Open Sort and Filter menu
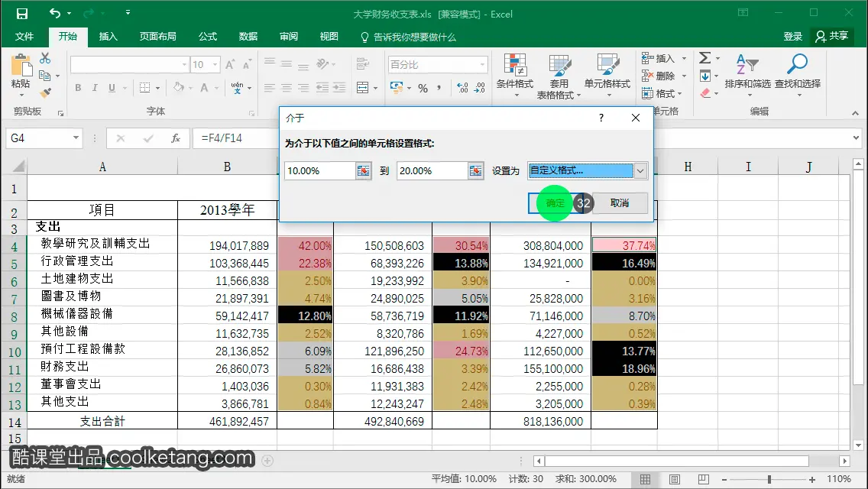868x489 pixels. (x=747, y=76)
